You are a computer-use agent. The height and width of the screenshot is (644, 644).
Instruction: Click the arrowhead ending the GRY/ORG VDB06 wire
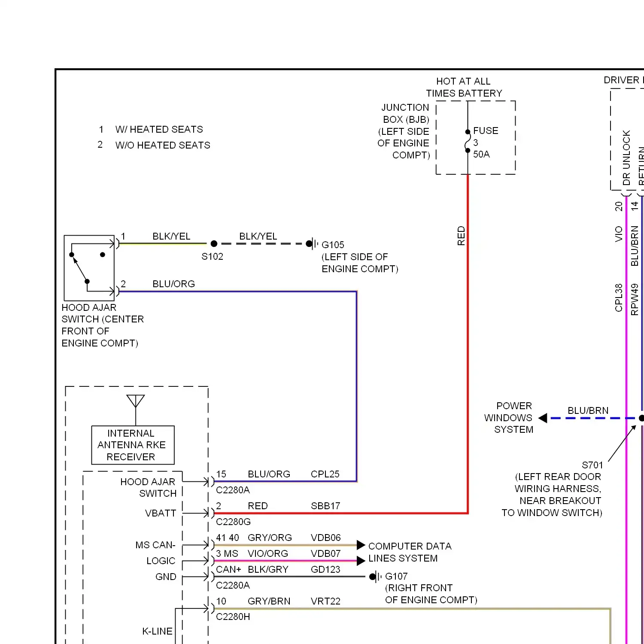tap(361, 545)
